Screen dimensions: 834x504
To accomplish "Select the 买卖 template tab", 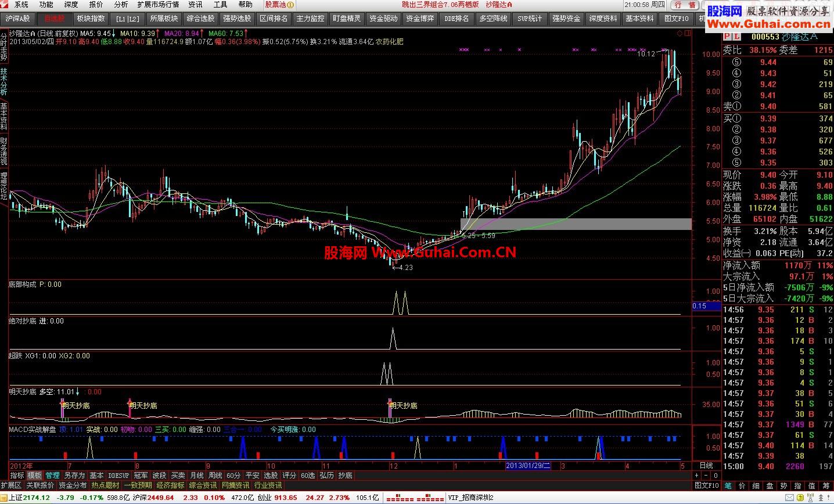I will click(x=178, y=475).
